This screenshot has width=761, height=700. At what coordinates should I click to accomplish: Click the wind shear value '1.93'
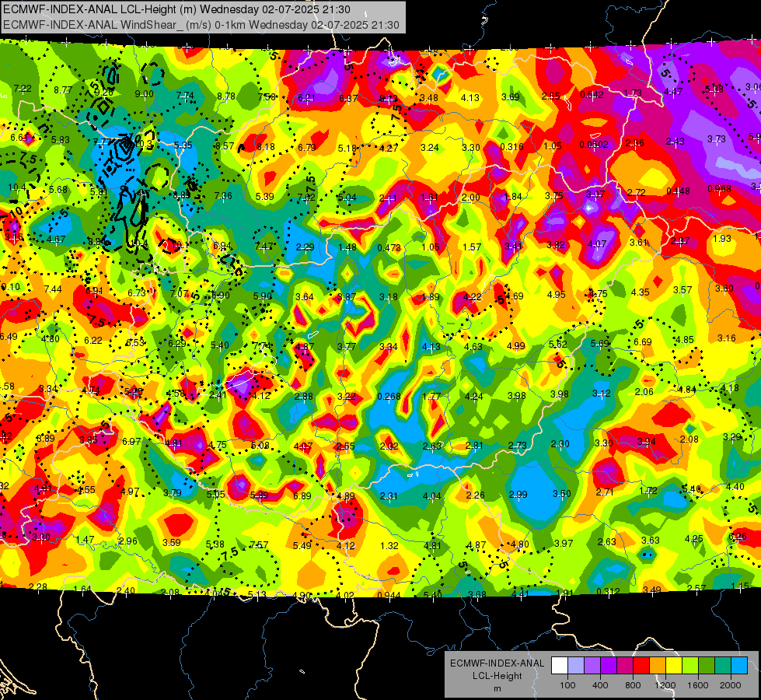pyautogui.click(x=721, y=238)
